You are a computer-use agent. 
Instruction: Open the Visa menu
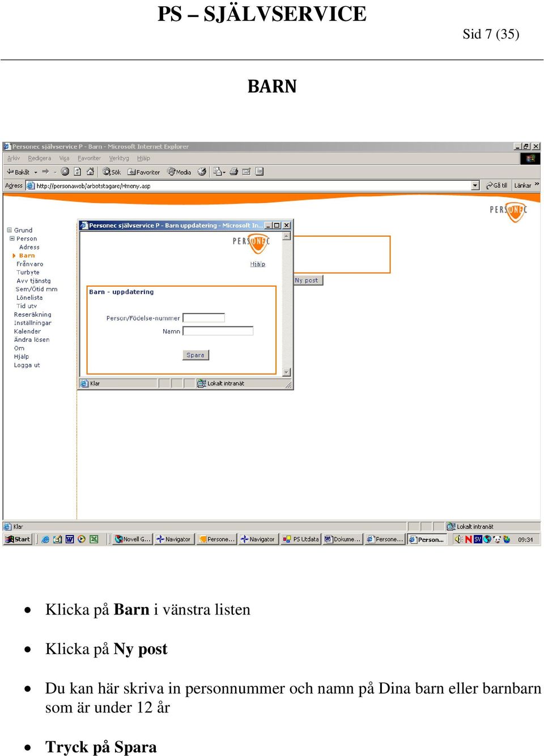point(65,158)
